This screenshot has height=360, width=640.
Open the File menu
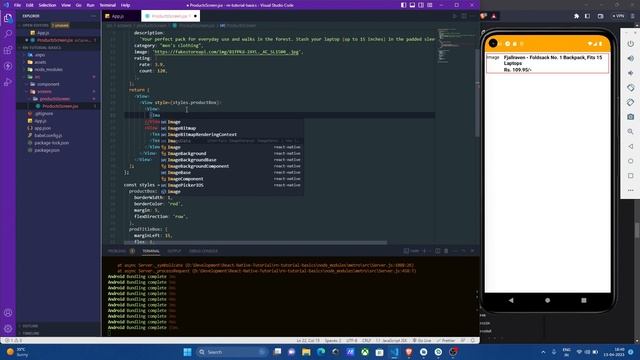(x=17, y=5)
